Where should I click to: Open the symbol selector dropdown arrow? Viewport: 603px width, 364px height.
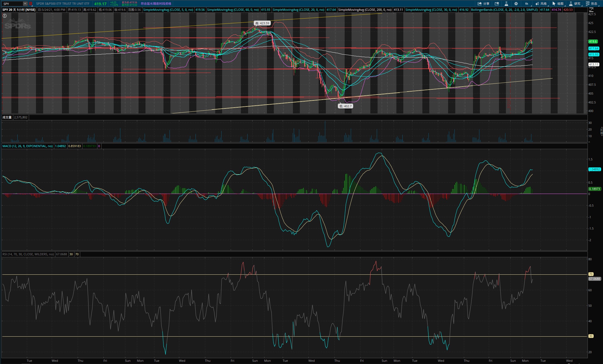point(25,4)
